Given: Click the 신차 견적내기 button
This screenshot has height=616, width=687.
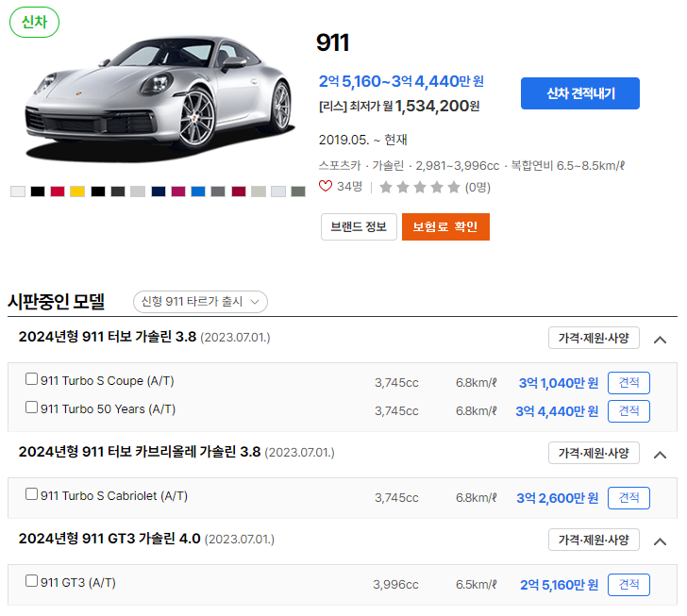Looking at the screenshot, I should (580, 93).
